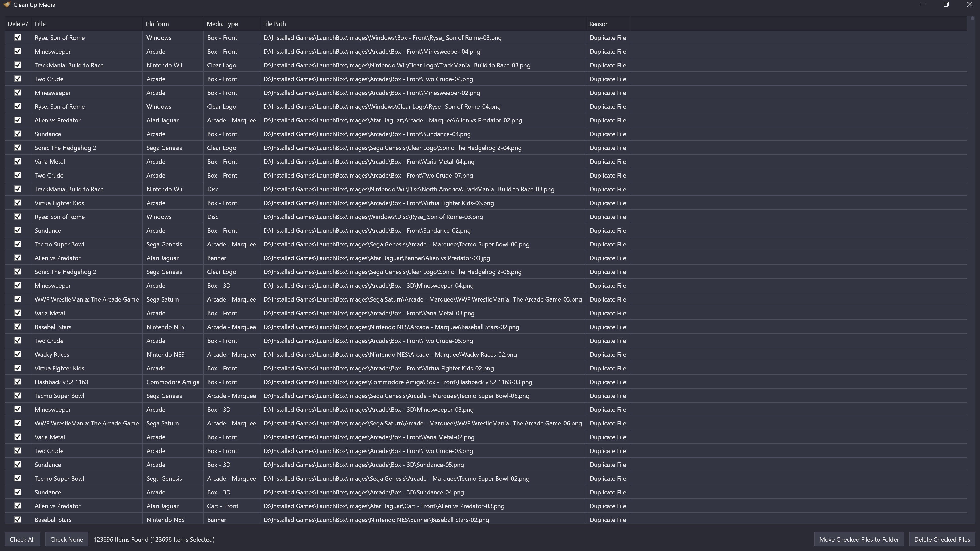Image resolution: width=980 pixels, height=551 pixels.
Task: Uncheck the Virtua Fighter Kids-03.png row
Action: [18, 203]
